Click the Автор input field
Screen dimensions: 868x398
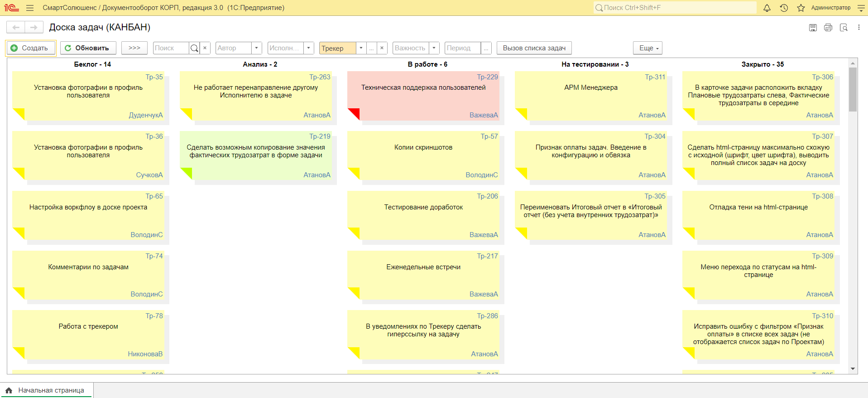(x=234, y=48)
